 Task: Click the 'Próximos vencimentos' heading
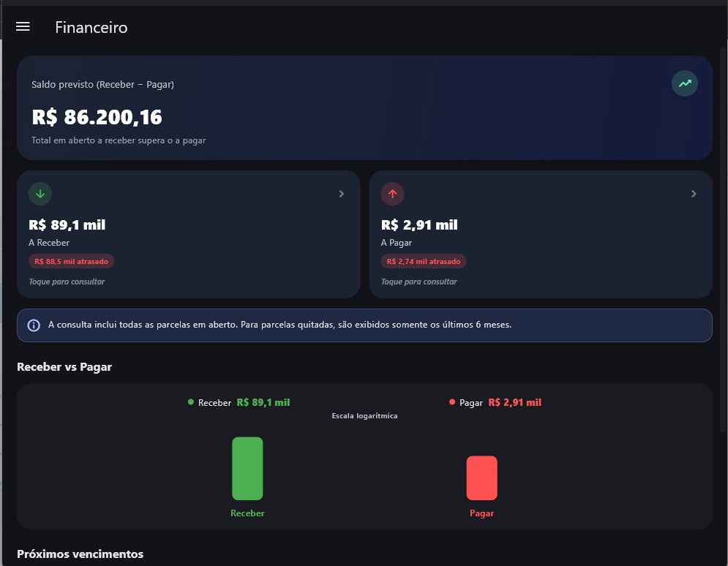tap(80, 554)
